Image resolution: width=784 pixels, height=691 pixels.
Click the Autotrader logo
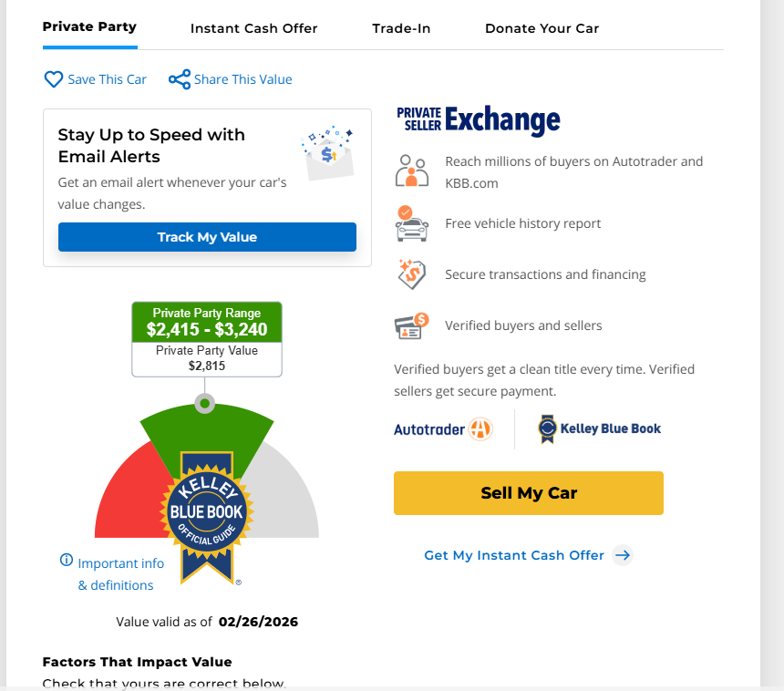tap(443, 429)
